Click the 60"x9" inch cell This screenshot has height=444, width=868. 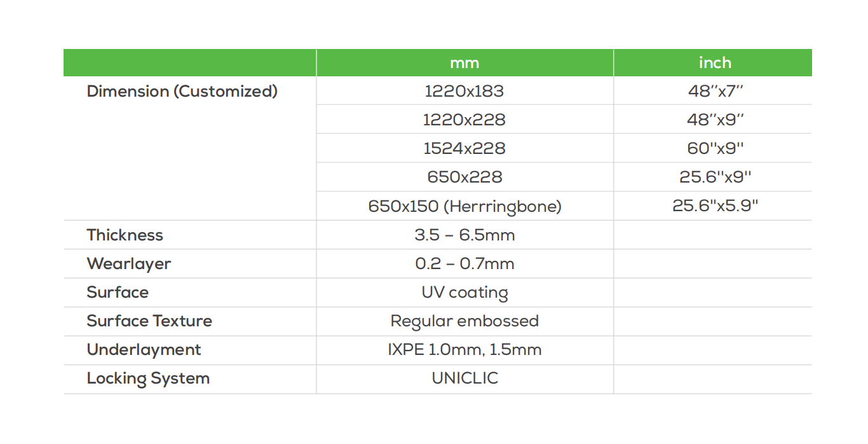[715, 148]
